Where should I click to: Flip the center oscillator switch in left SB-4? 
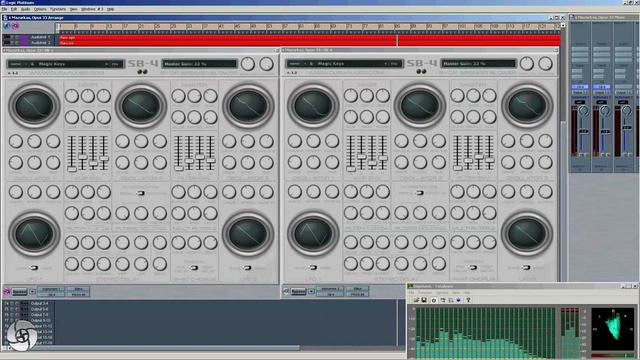(x=141, y=193)
